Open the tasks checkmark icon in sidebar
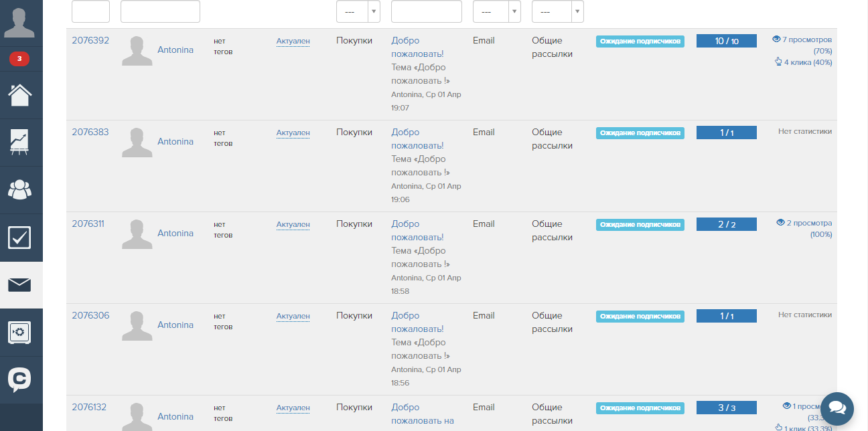 20,237
